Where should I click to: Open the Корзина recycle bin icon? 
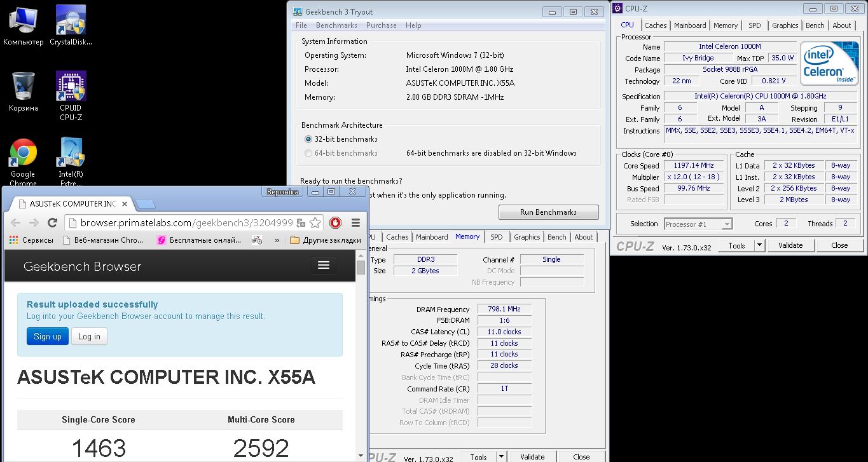tap(23, 92)
